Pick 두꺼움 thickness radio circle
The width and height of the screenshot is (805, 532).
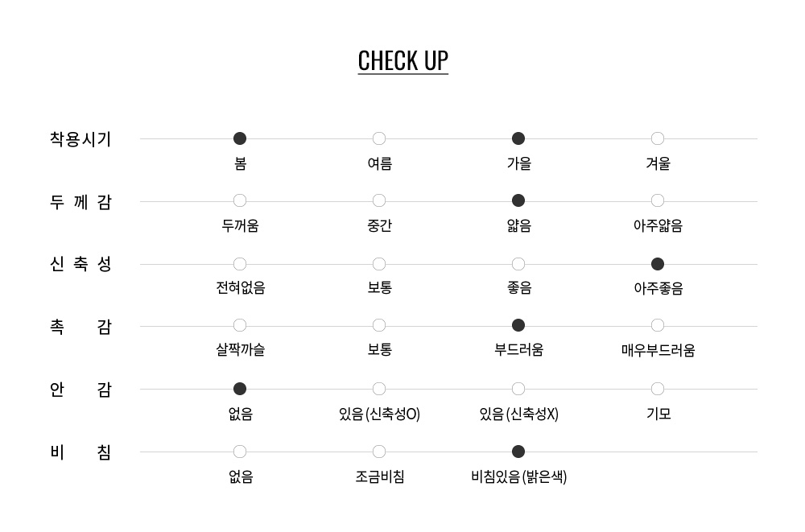pos(240,200)
